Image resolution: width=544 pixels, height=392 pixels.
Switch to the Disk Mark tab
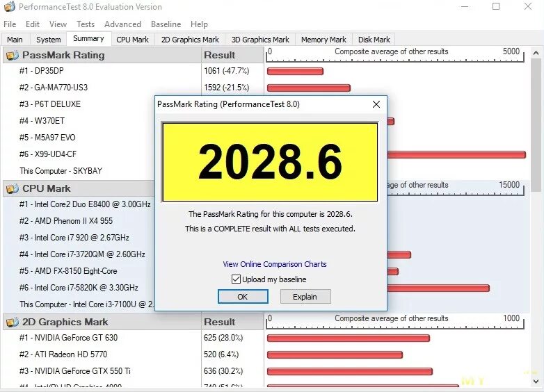click(x=374, y=40)
